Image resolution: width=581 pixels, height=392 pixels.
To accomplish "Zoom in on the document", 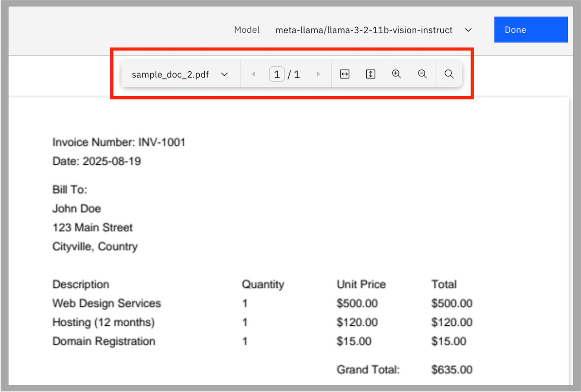I will click(x=396, y=74).
